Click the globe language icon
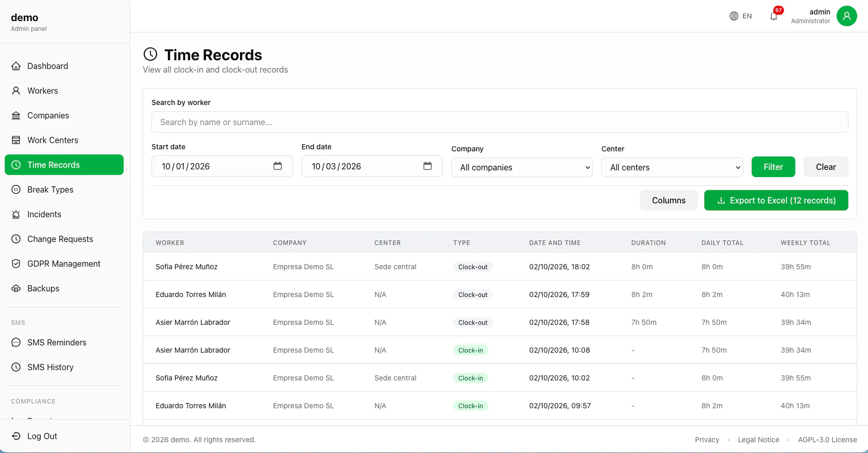 coord(734,16)
